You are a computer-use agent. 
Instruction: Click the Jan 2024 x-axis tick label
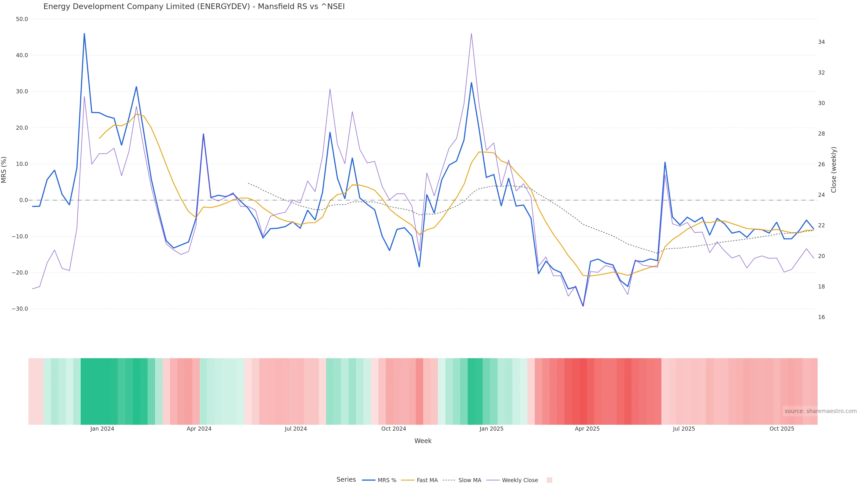click(x=102, y=429)
